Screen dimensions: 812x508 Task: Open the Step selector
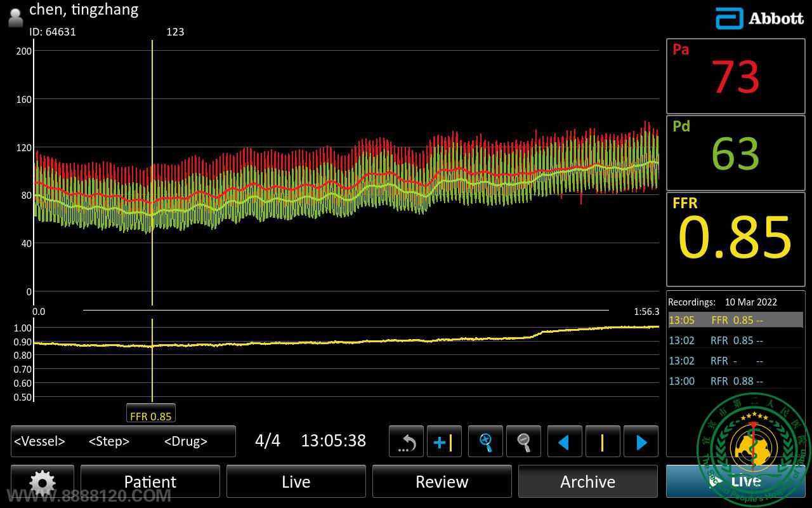tap(109, 441)
